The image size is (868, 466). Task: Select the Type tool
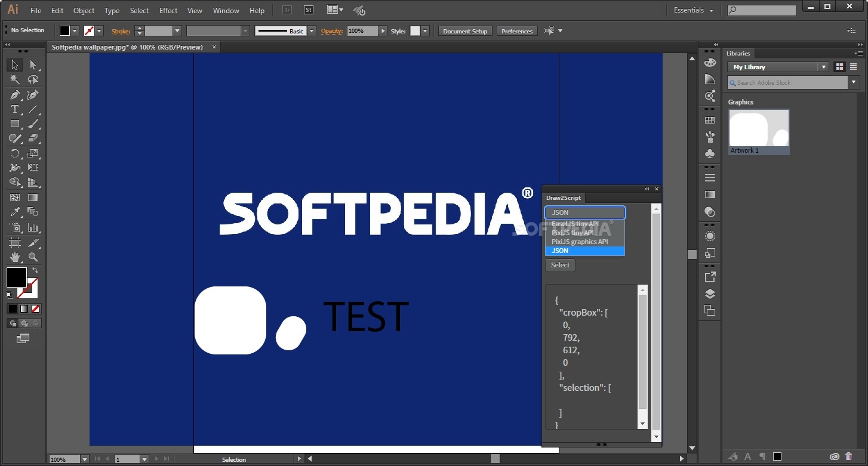(15, 109)
